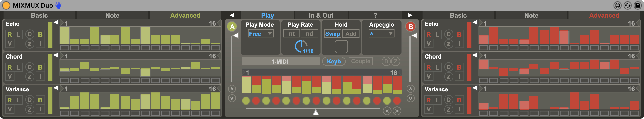Click the Add button under Hold
Image resolution: width=644 pixels, height=119 pixels.
tap(351, 33)
